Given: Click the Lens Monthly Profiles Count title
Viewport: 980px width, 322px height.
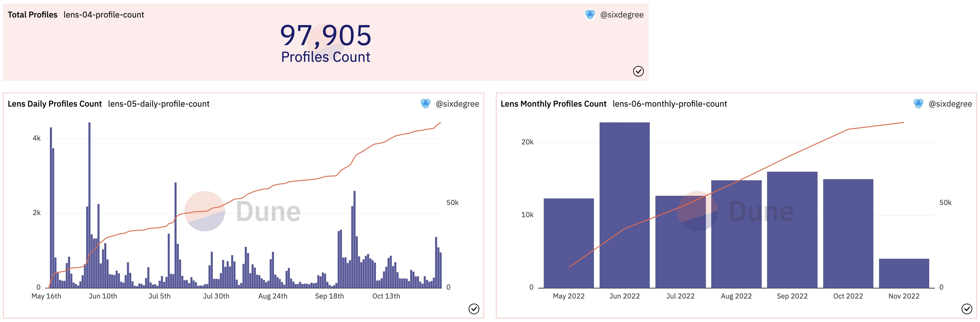Looking at the screenshot, I should click(553, 104).
